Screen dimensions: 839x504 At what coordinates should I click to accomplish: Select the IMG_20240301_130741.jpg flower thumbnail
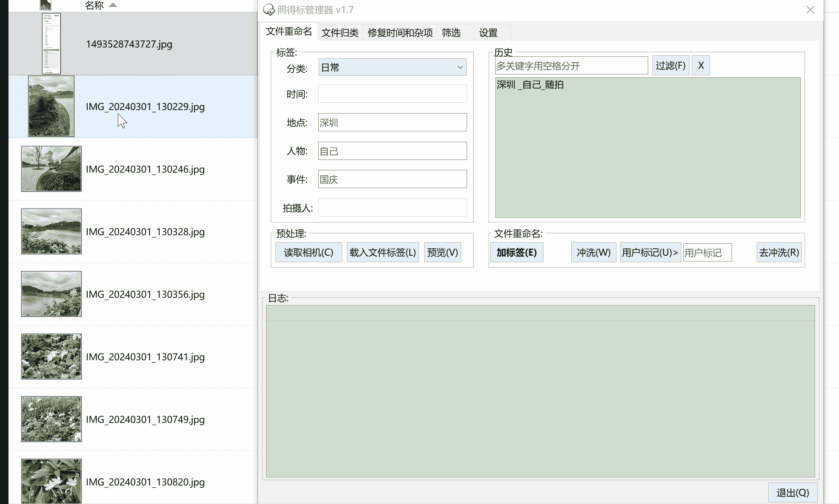click(51, 356)
